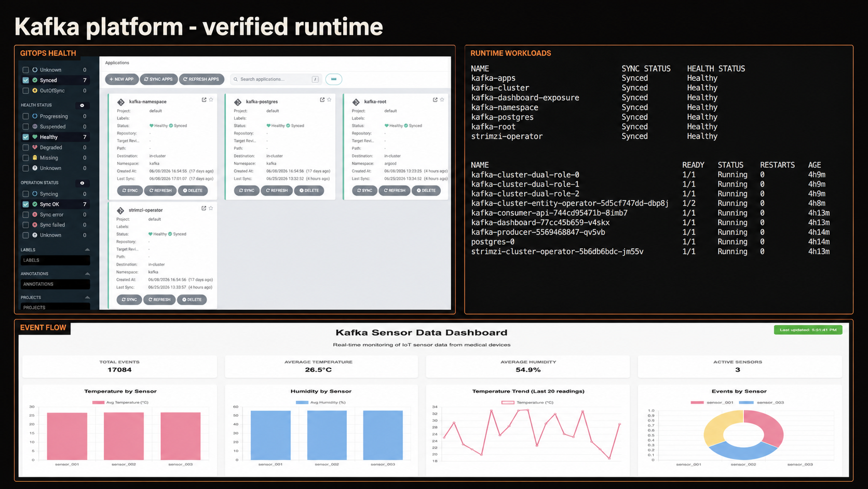Uncheck the Sync OK operation checkbox
The width and height of the screenshot is (868, 489).
coord(25,204)
